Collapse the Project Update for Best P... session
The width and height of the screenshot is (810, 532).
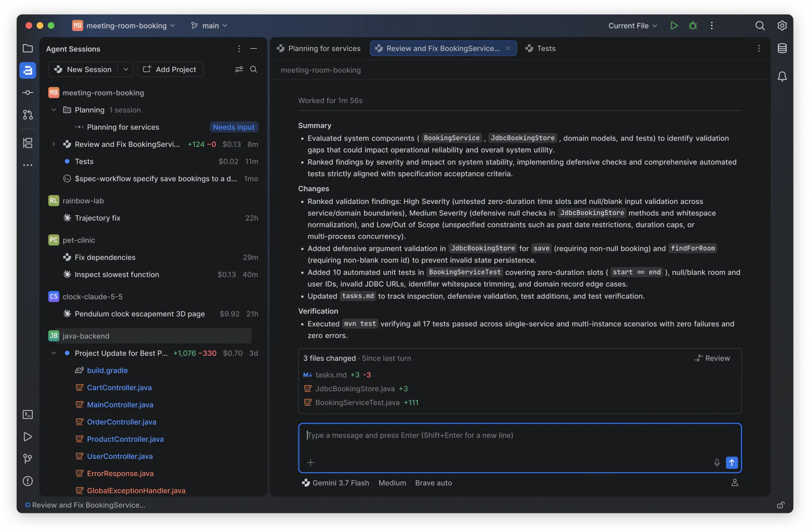pos(53,353)
